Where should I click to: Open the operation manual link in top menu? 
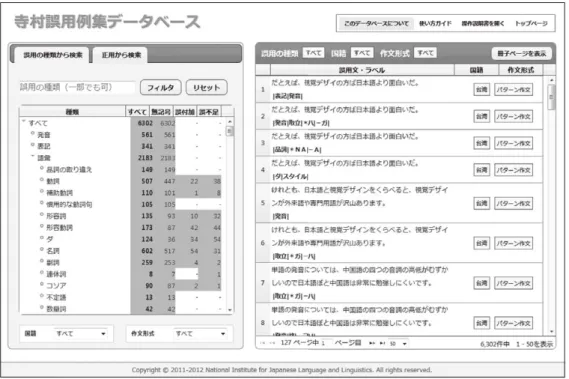[483, 23]
